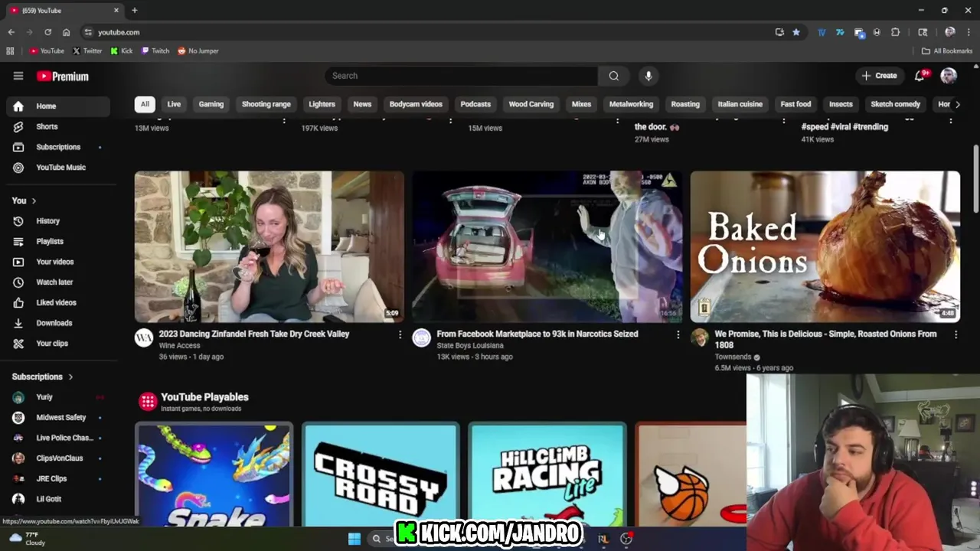Screen dimensions: 980x551
Task: Open Your videos in the sidebar
Action: [x=58, y=262]
